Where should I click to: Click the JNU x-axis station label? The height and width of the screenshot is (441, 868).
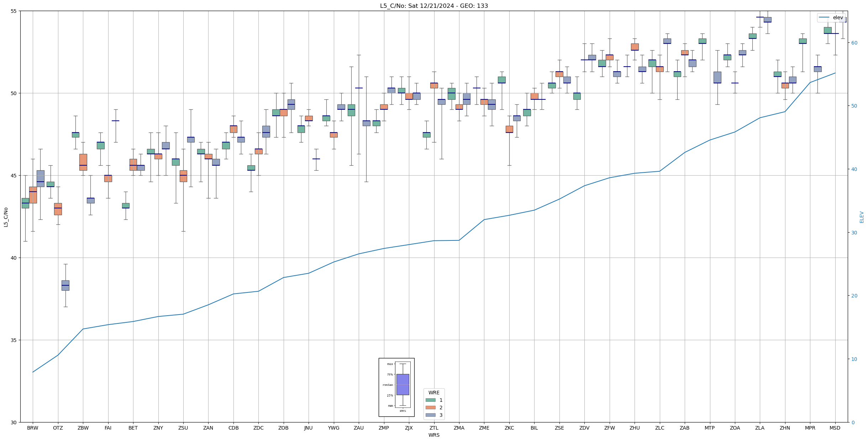309,428
